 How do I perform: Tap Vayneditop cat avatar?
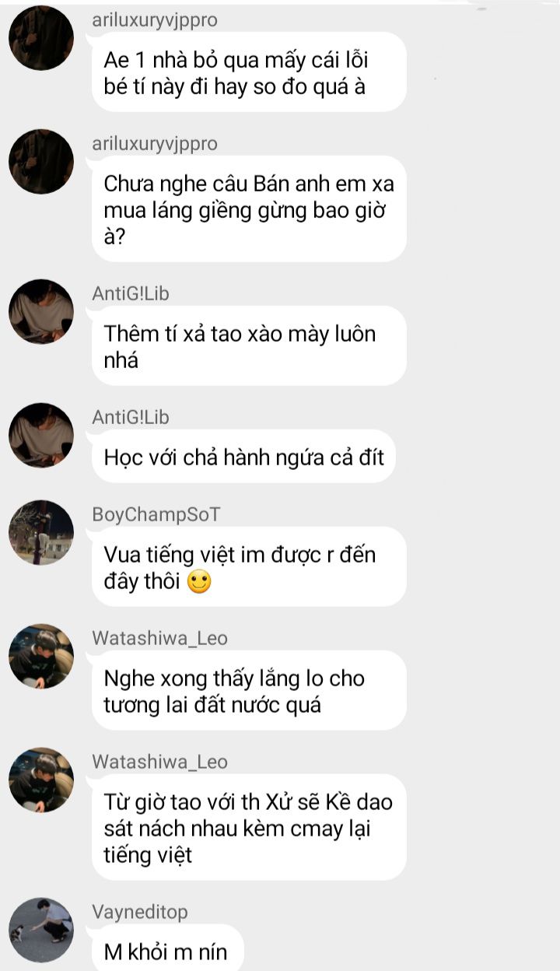[x=41, y=930]
